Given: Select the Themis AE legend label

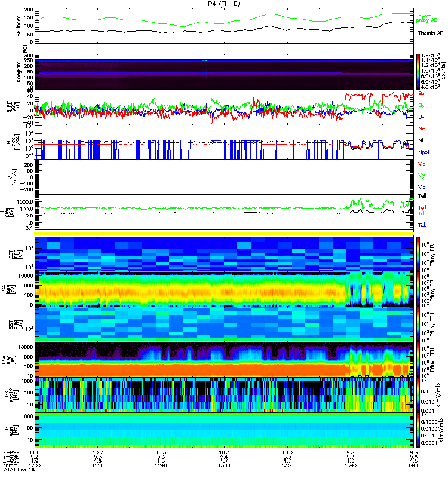Looking at the screenshot, I should coord(430,33).
